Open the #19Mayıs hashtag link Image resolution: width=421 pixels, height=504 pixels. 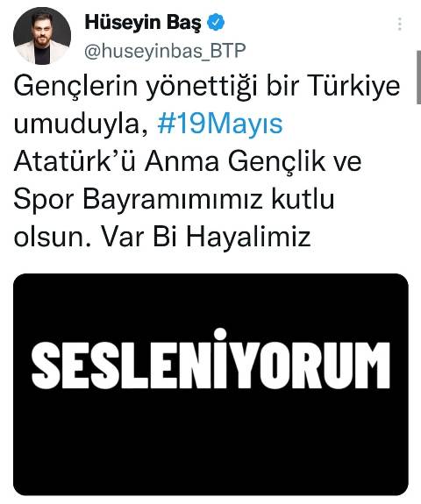(220, 124)
